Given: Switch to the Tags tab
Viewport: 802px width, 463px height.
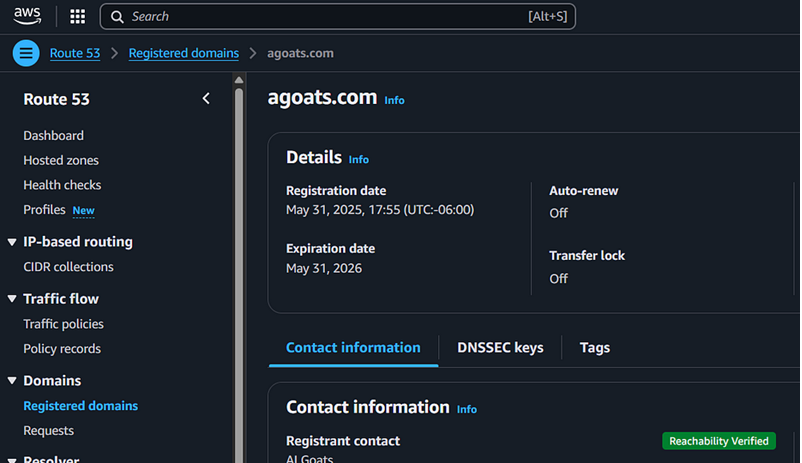Looking at the screenshot, I should (594, 348).
